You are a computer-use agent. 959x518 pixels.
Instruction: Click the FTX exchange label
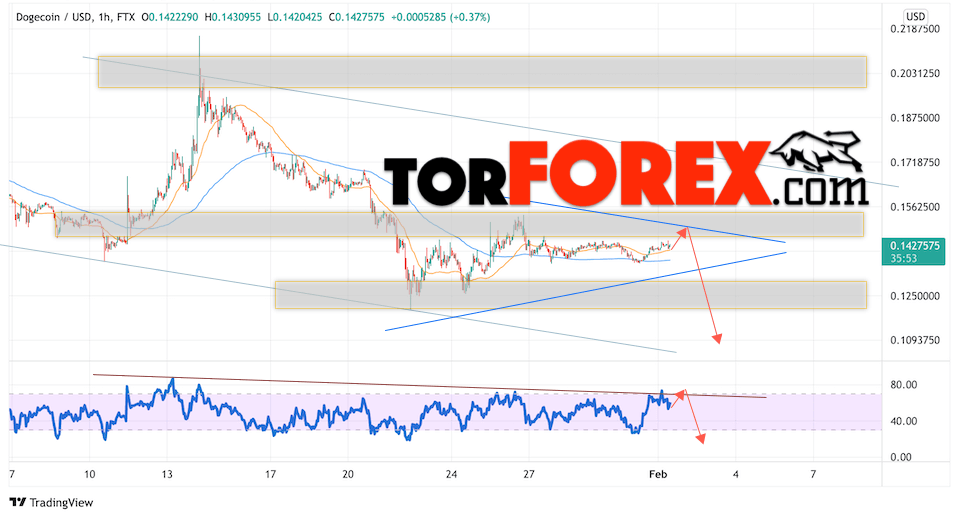coord(125,18)
